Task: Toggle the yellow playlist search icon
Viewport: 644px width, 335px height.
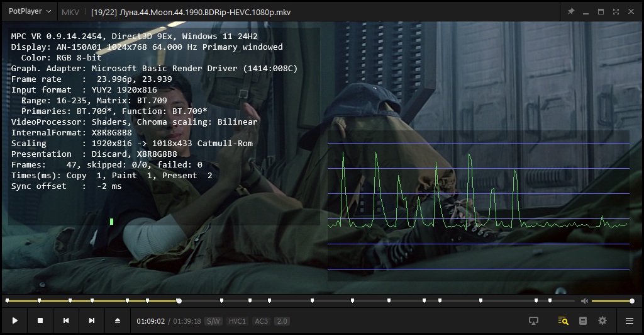Action: (x=563, y=321)
